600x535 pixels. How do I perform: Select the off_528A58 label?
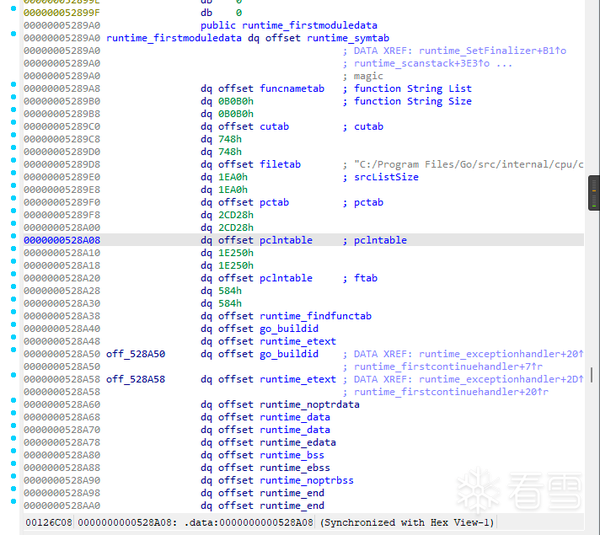point(135,379)
